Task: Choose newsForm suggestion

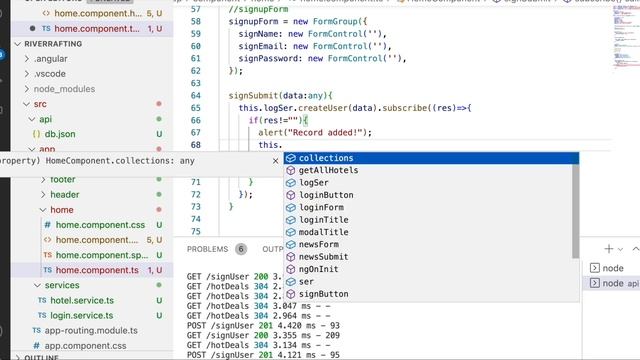Action: click(x=428, y=244)
